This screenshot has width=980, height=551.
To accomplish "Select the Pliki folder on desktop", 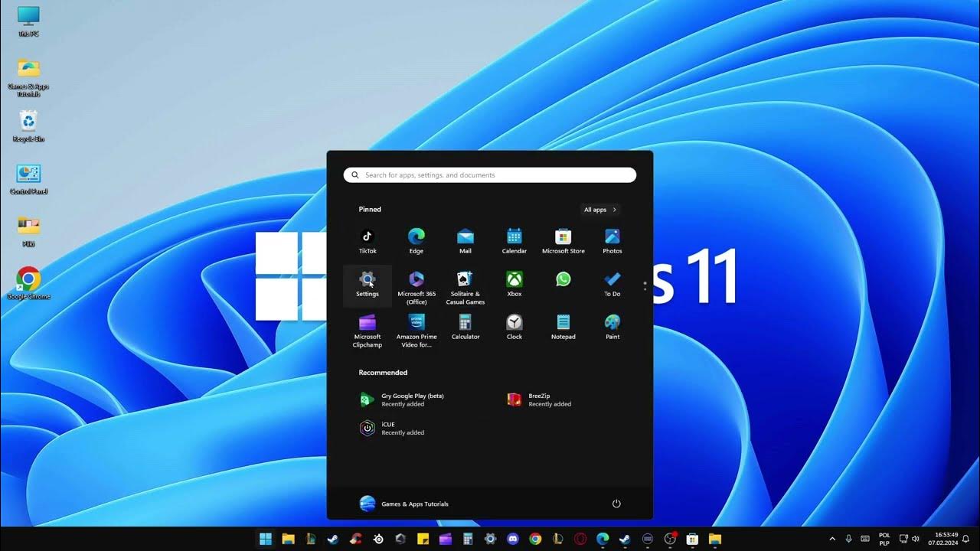I will (x=28, y=231).
